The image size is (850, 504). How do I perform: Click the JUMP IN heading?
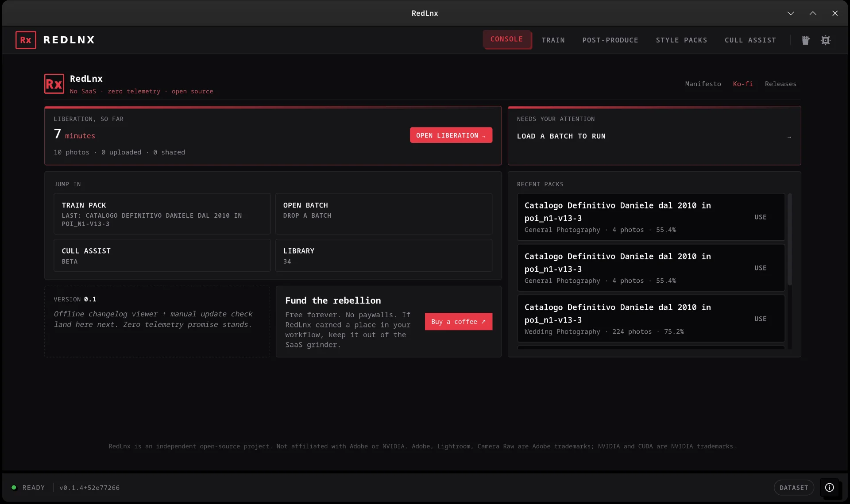pos(67,184)
